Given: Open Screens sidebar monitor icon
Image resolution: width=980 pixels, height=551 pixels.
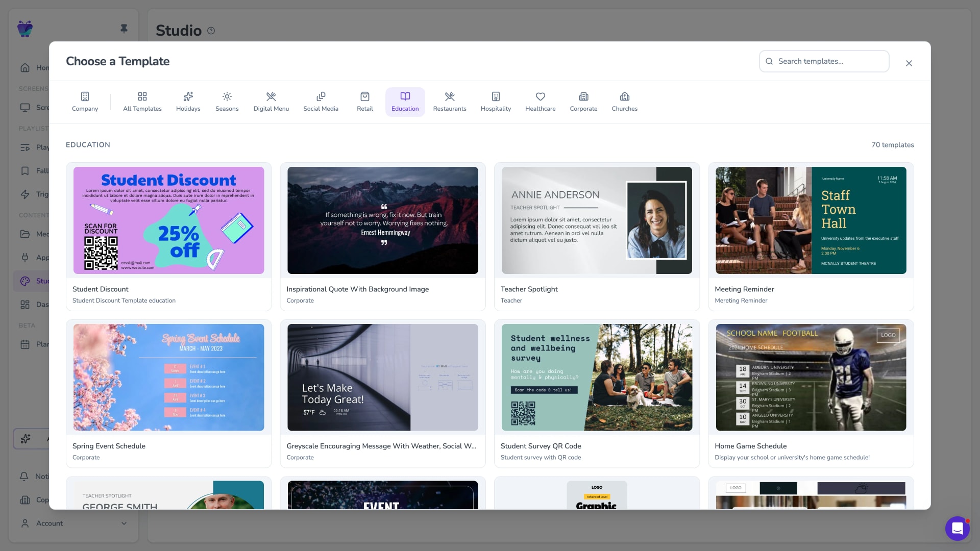Looking at the screenshot, I should point(25,108).
